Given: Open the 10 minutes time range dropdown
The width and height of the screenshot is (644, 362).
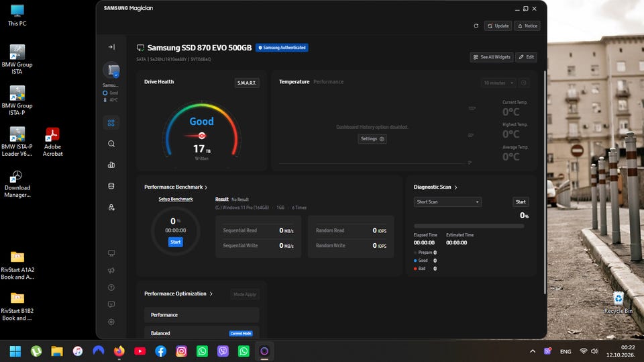Looking at the screenshot, I should point(498,83).
